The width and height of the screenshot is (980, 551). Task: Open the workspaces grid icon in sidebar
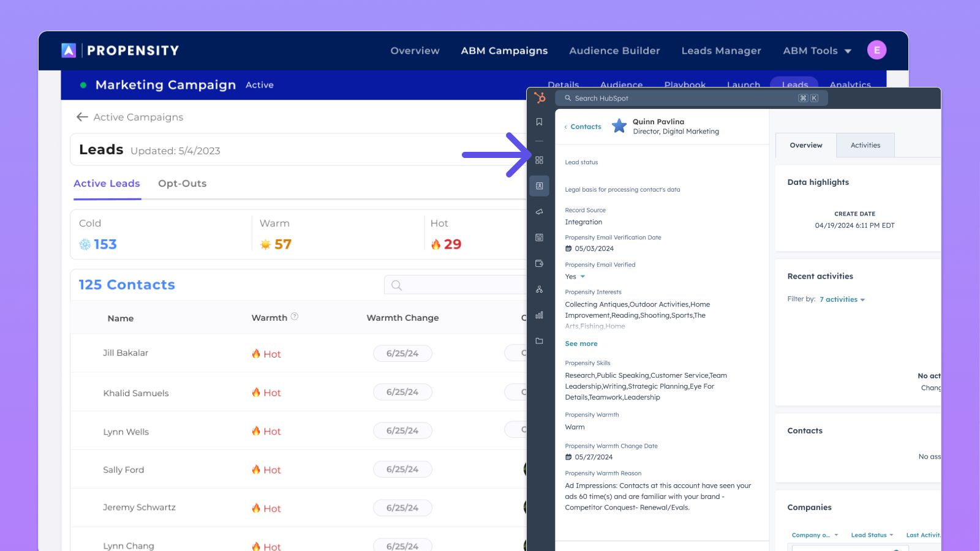pos(539,160)
